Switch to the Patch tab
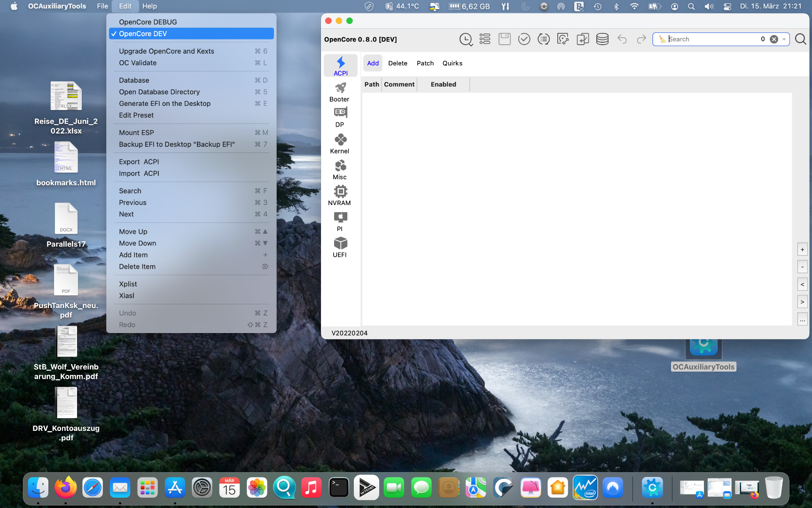Screen dimensions: 812x508 click(x=425, y=63)
